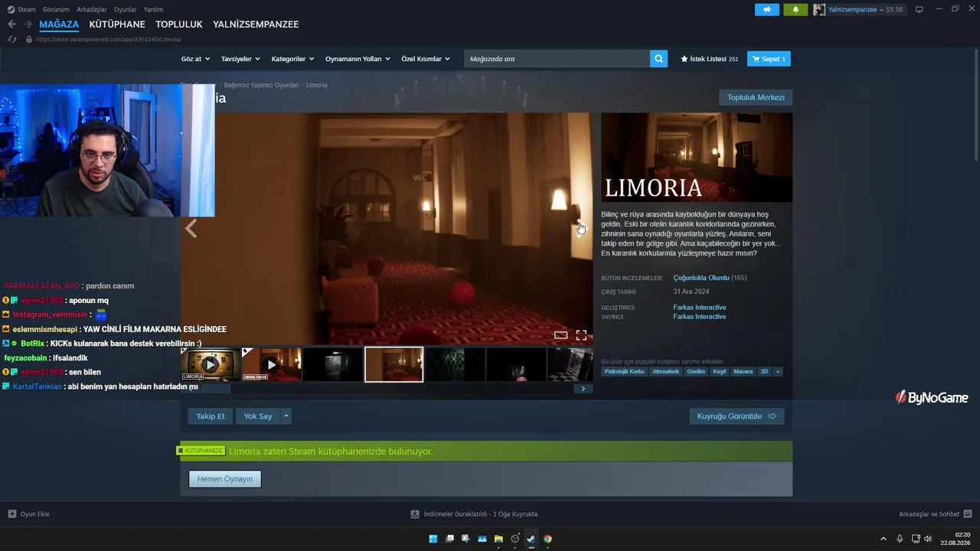This screenshot has height=551, width=980.
Task: Select the green checkered screenshot thumbnail
Action: click(455, 364)
